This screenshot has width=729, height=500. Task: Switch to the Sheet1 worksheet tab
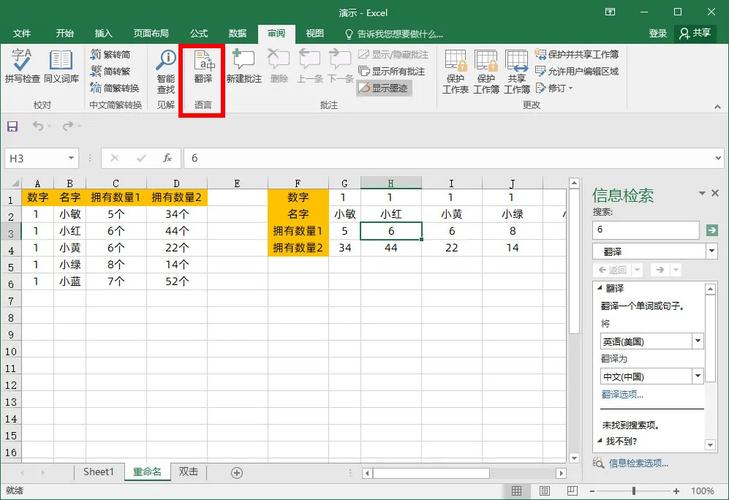98,472
